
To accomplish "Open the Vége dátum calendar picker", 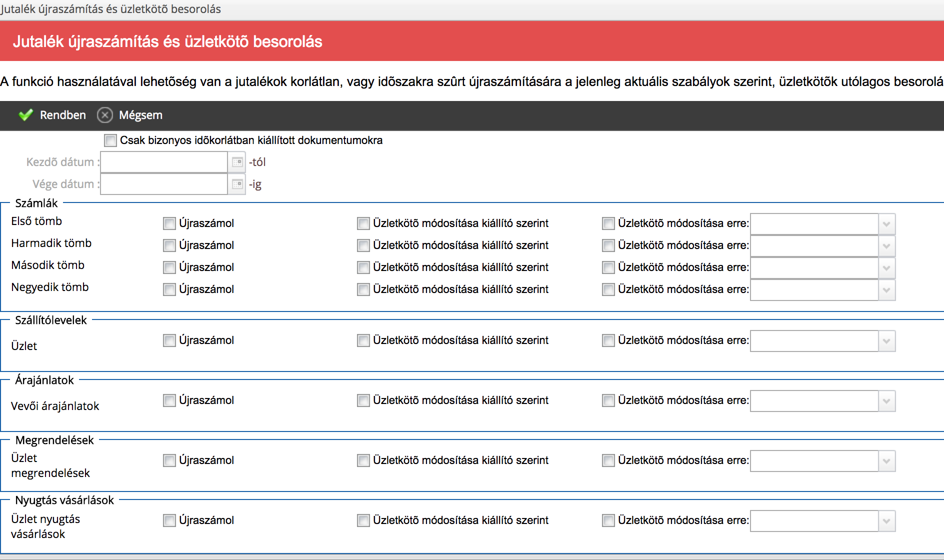I will [237, 184].
